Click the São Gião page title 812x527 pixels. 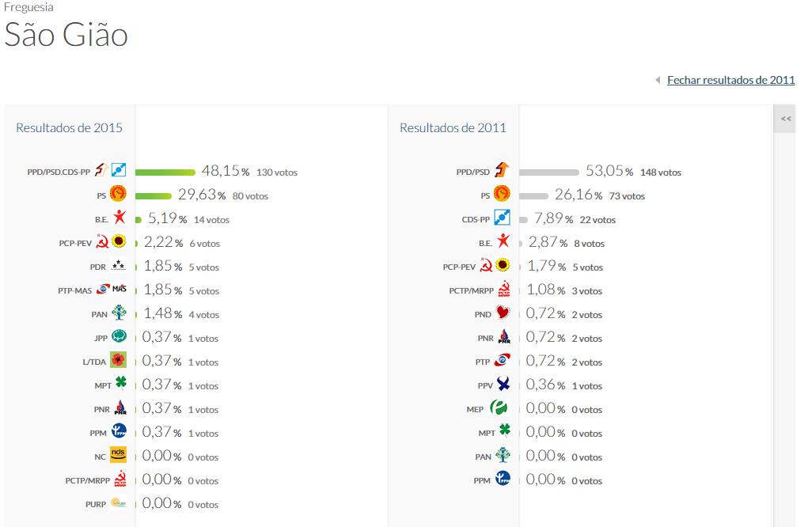coord(66,35)
